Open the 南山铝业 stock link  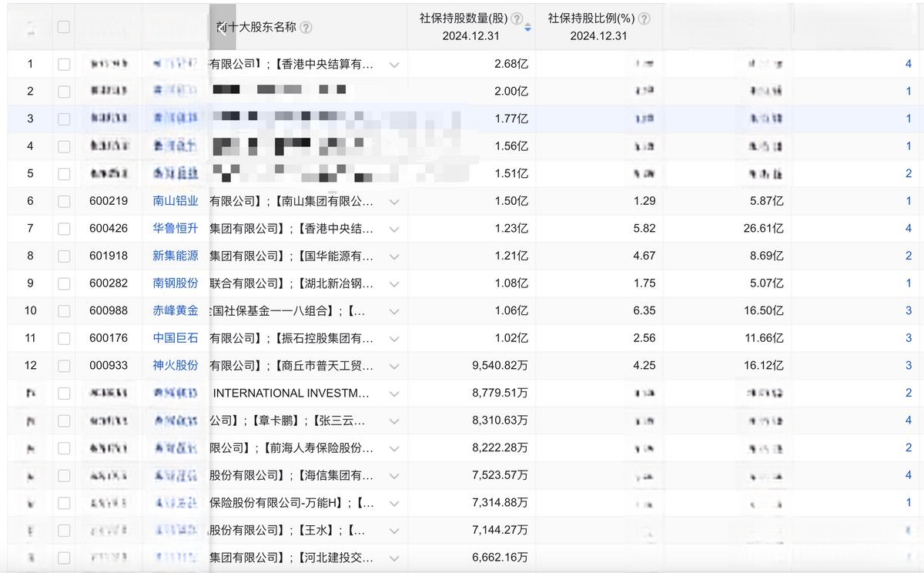pyautogui.click(x=176, y=201)
